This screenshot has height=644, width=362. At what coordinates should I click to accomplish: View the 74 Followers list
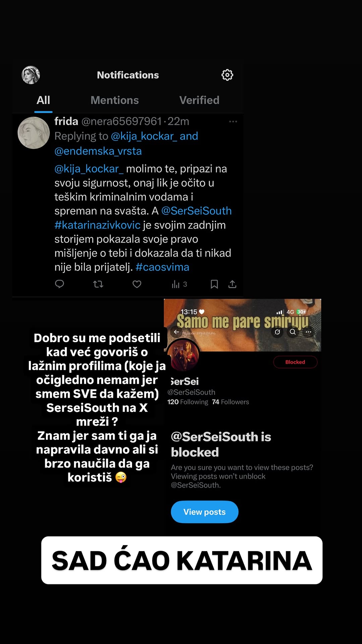click(231, 402)
